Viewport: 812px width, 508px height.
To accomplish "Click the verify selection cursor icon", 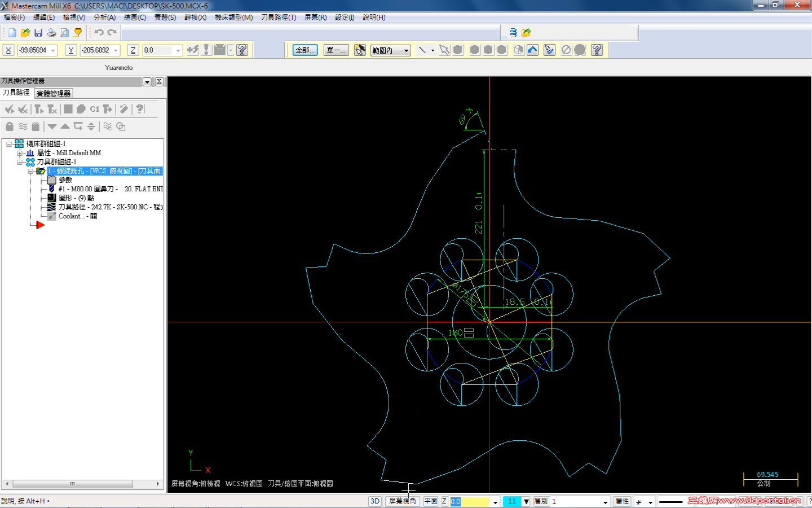I will (549, 50).
